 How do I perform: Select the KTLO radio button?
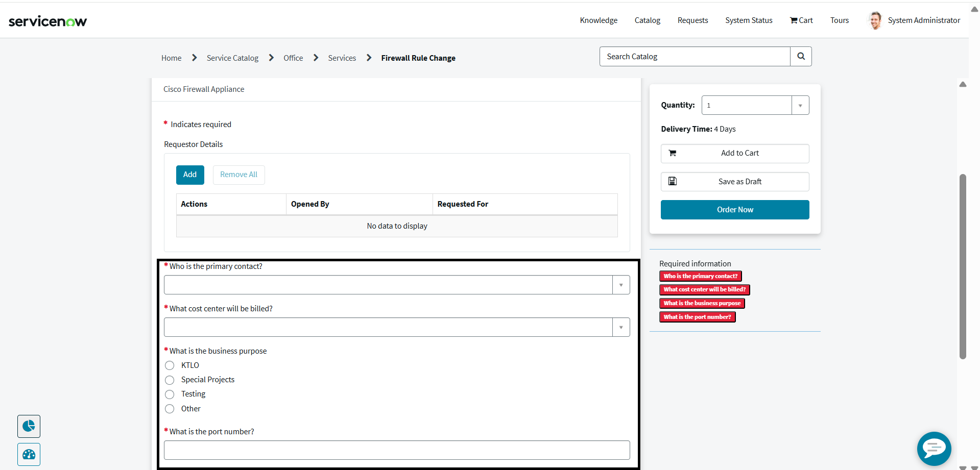170,365
